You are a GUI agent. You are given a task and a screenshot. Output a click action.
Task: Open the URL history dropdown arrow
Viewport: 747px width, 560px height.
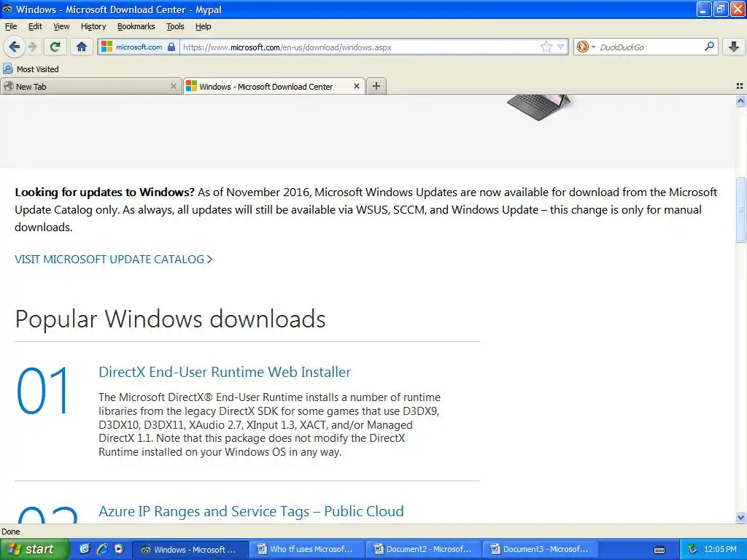click(561, 47)
